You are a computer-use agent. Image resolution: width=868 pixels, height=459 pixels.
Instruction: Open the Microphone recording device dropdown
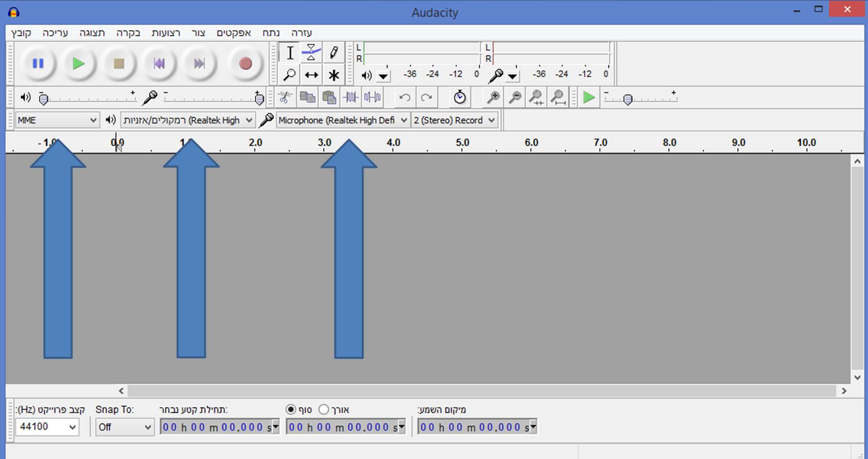pos(343,120)
